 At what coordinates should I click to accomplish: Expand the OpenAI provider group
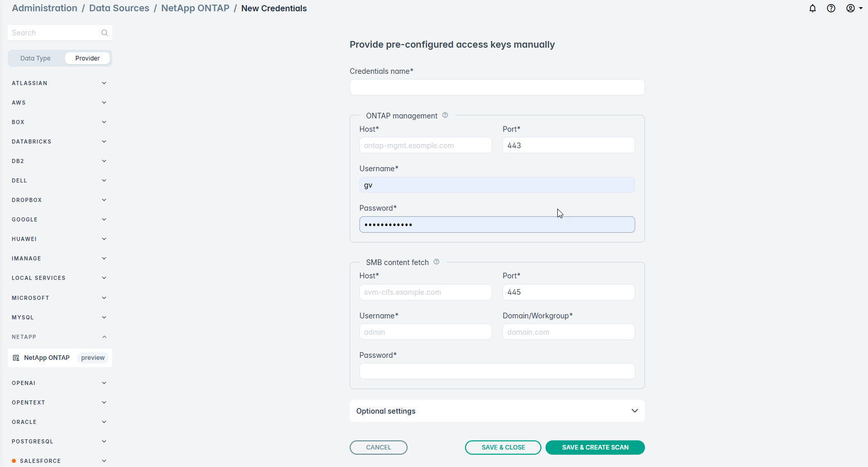60,383
